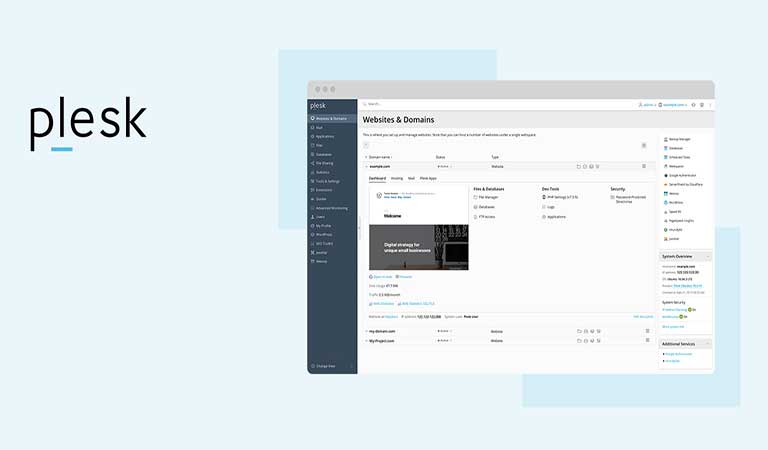Click the Web Statistics SSL/TLS link

click(x=416, y=304)
